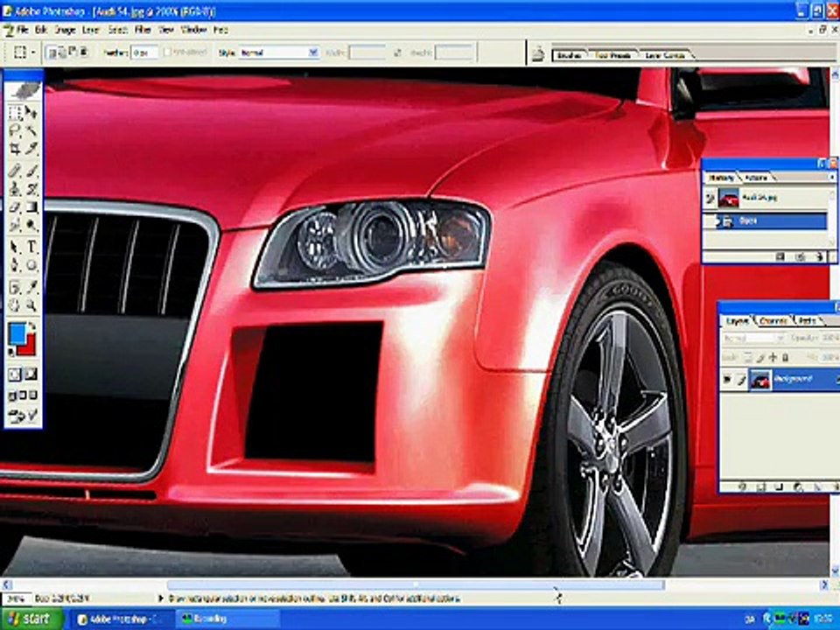The width and height of the screenshot is (840, 630).
Task: Click the Feather input field
Action: coord(144,52)
